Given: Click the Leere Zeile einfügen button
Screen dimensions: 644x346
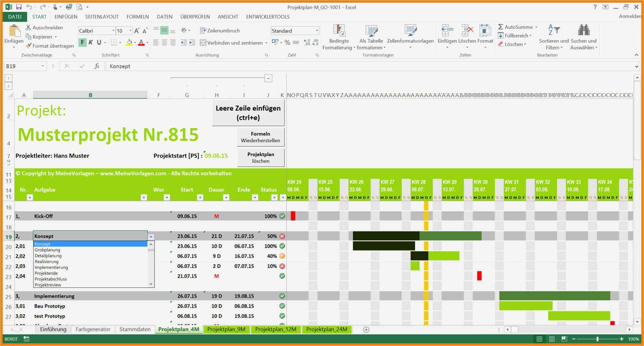Looking at the screenshot, I should tap(248, 112).
